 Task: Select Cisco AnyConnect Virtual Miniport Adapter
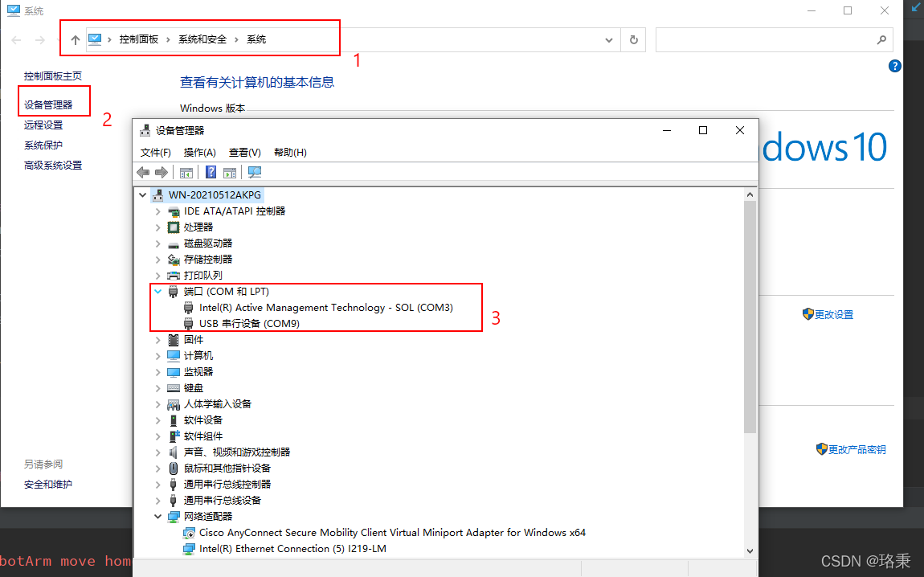[392, 532]
